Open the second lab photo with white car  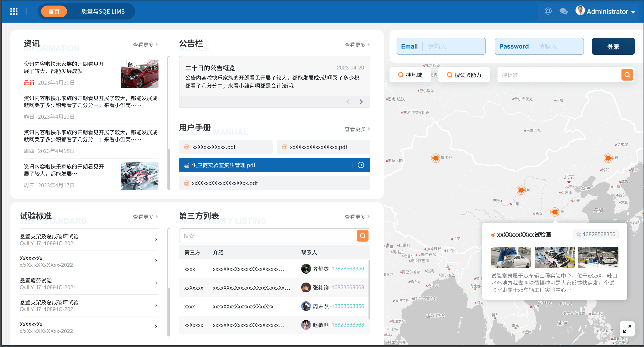554,257
